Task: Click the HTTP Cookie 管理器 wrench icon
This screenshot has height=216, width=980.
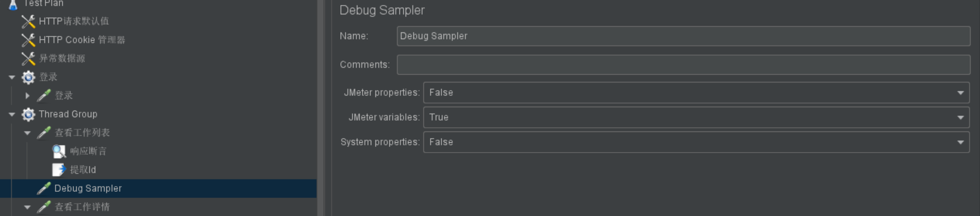Action: click(28, 40)
